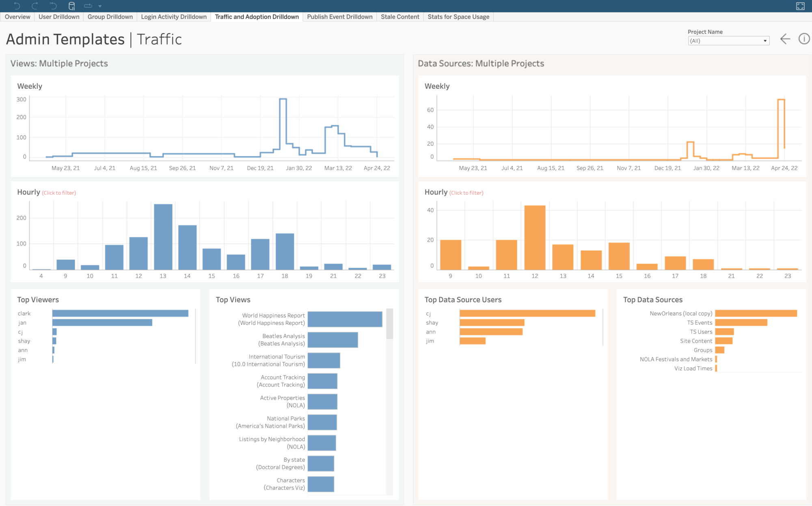The image size is (812, 506).
Task: Click the back navigation arrow icon
Action: click(785, 39)
